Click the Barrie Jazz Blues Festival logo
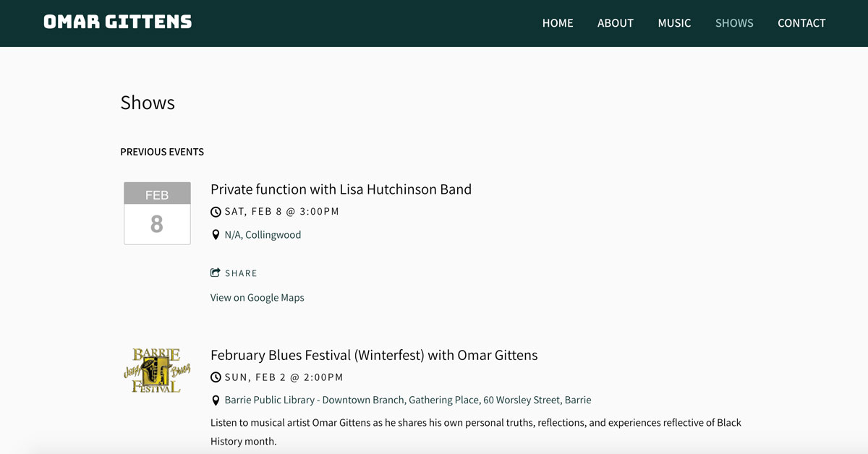868x454 pixels. click(157, 370)
